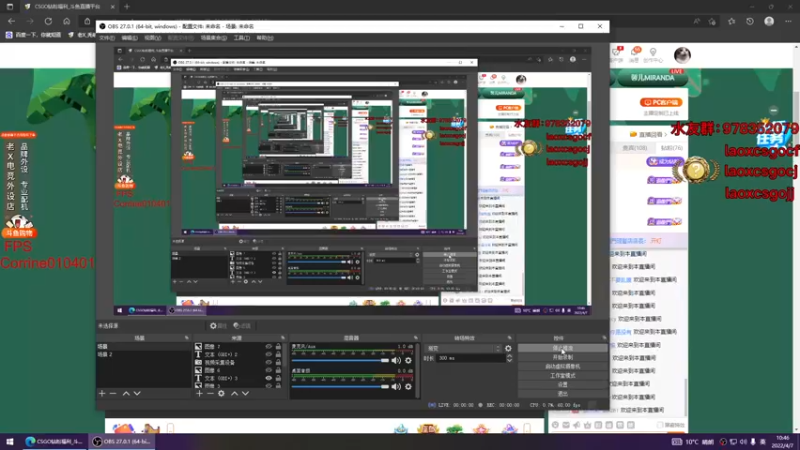Remove selected source with the minus icon
The image size is (800, 450).
click(x=210, y=393)
